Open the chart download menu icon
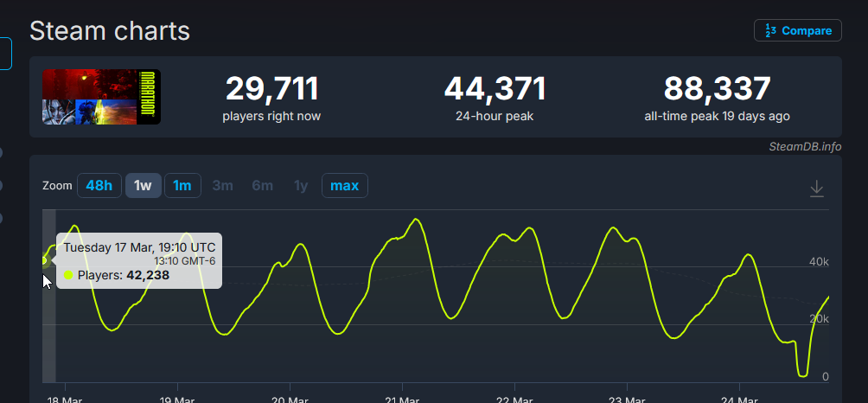Viewport: 868px width, 403px height. tap(816, 189)
